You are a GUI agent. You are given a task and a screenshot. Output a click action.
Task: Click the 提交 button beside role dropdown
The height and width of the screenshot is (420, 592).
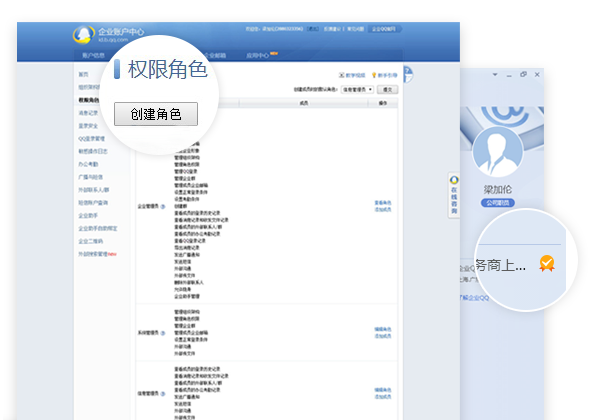[387, 90]
